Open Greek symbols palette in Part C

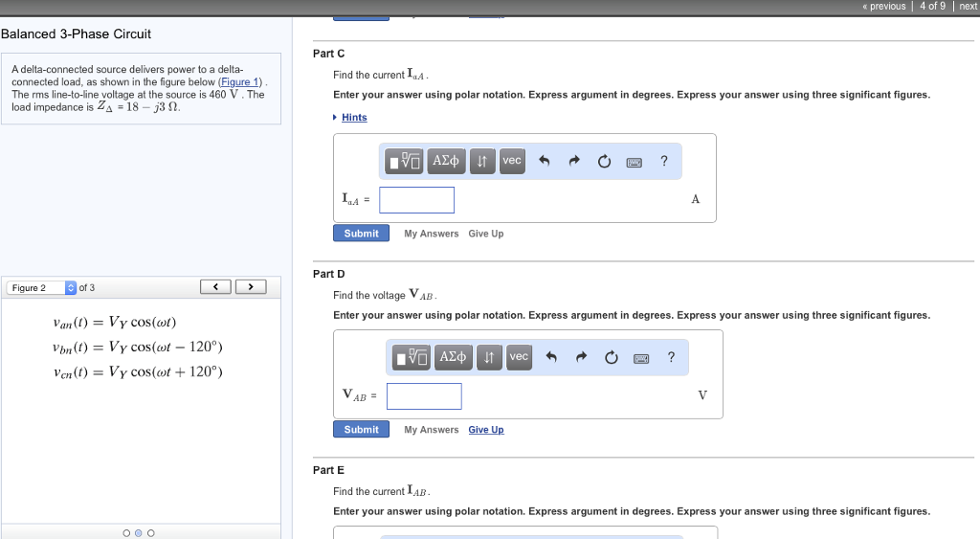[x=446, y=161]
